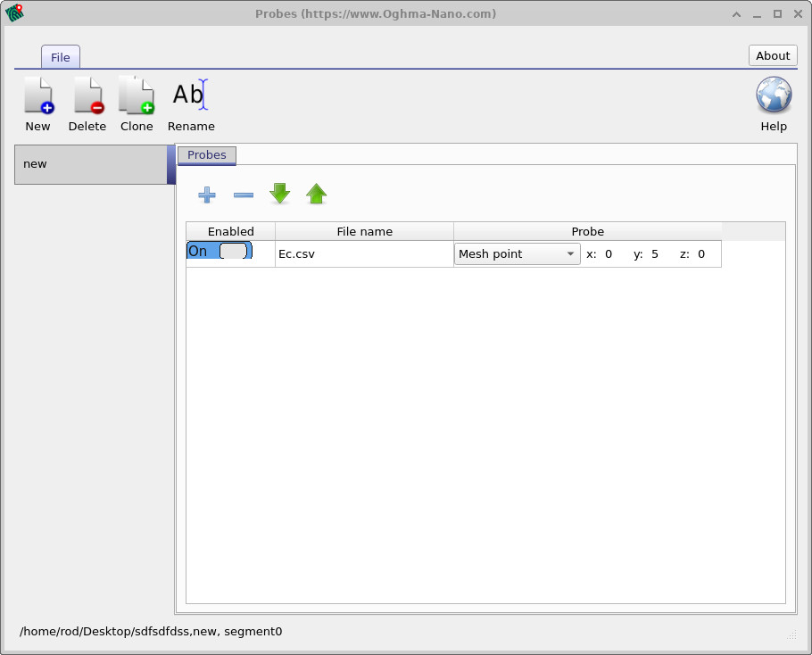Remove the probe row with the blue minus
812x655 pixels.
[244, 195]
